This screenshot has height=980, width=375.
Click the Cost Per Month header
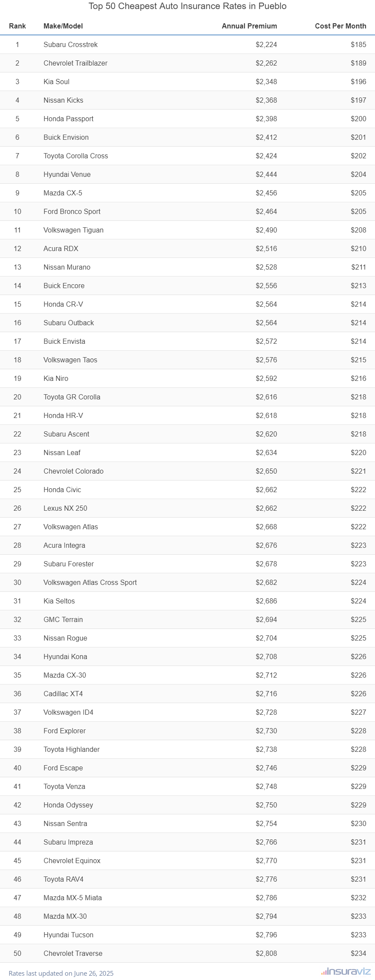pyautogui.click(x=340, y=26)
